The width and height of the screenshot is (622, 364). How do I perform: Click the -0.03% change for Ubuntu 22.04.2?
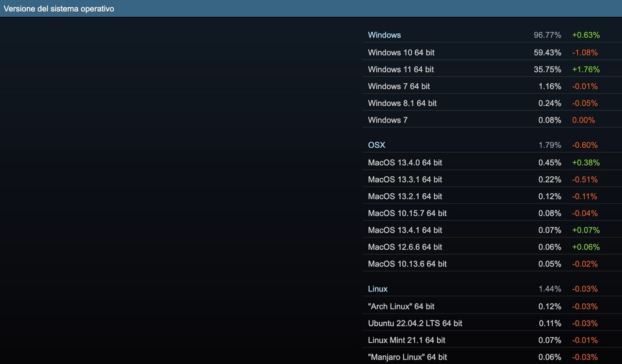pos(585,323)
